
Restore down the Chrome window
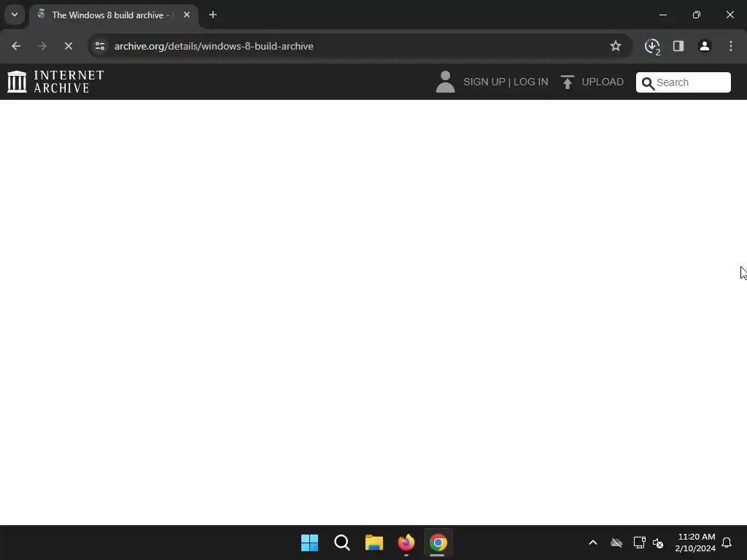click(697, 15)
